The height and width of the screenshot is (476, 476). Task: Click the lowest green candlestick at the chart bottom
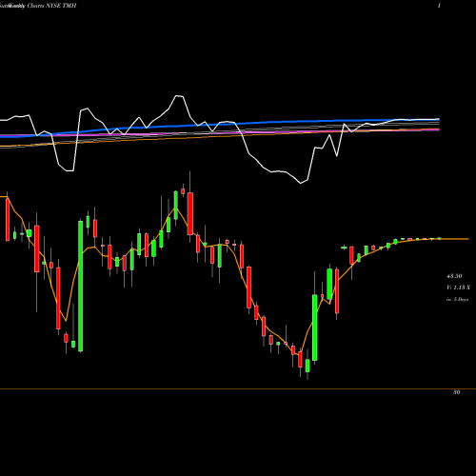(x=307, y=365)
